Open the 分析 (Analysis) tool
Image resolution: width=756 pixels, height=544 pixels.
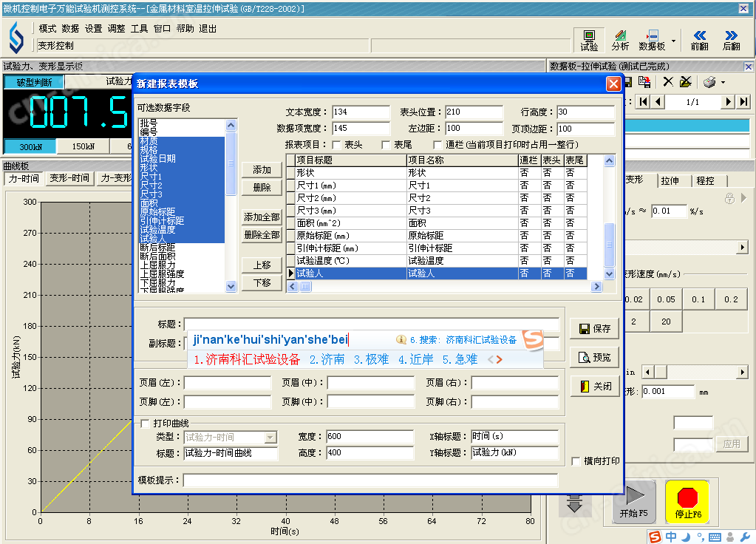click(620, 40)
